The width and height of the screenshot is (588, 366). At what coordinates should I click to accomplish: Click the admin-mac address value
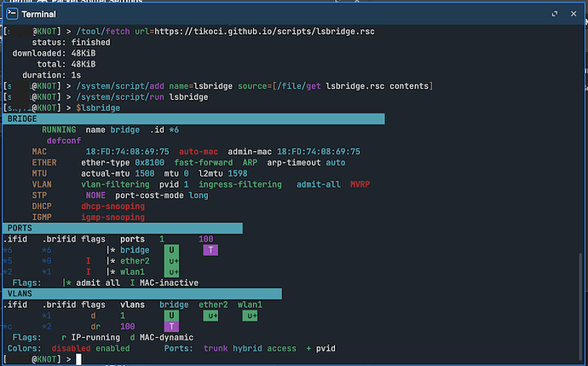[319, 152]
